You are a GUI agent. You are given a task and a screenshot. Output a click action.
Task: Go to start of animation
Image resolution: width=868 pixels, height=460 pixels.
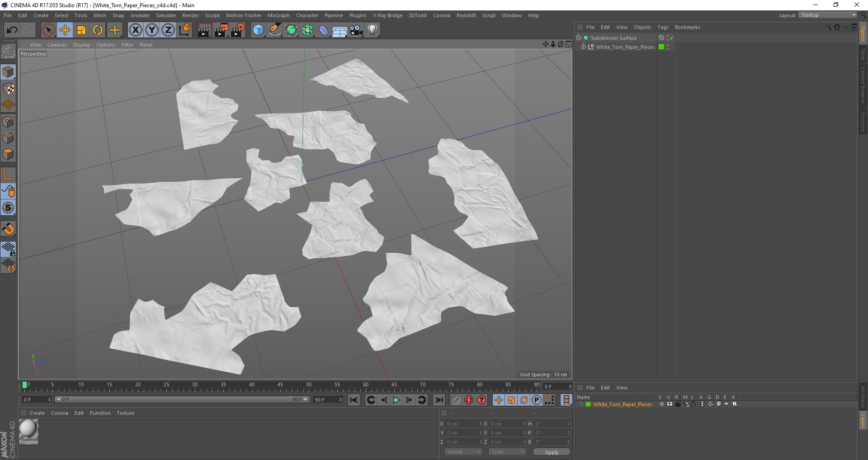354,400
